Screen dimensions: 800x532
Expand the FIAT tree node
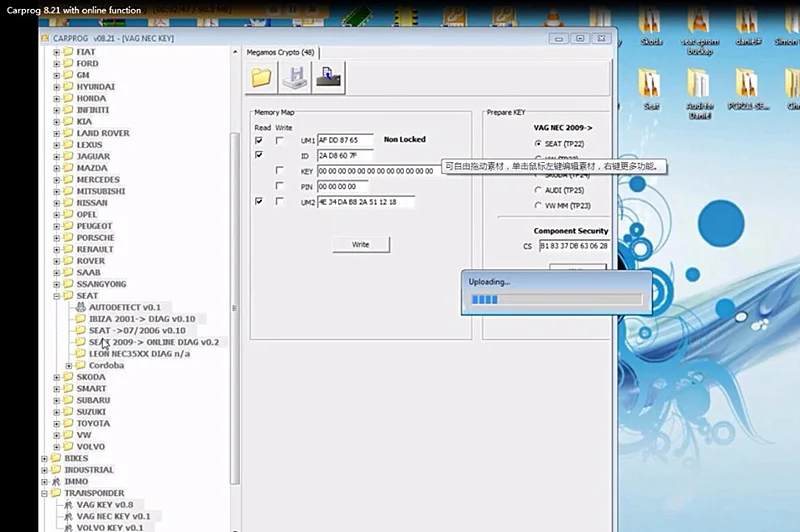57,53
